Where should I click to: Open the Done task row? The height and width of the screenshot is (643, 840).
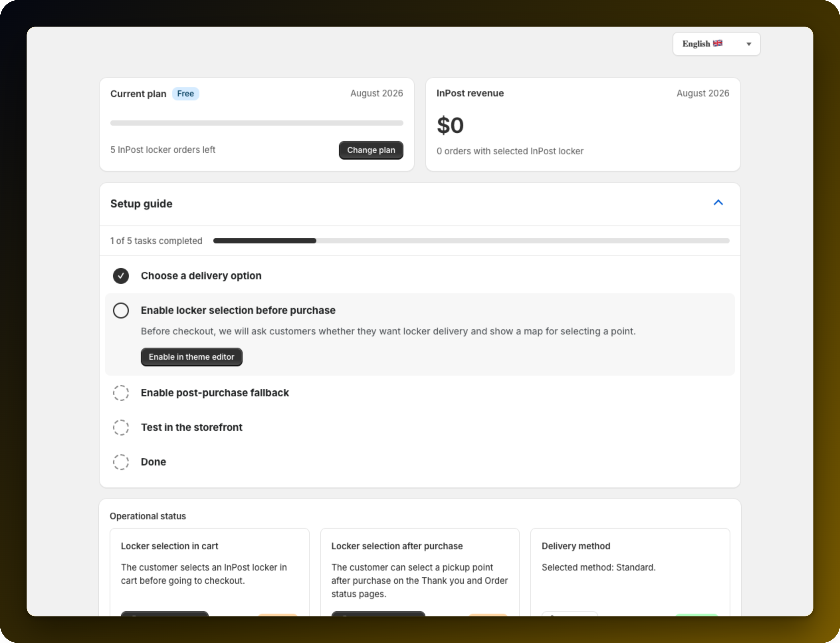[x=154, y=462]
